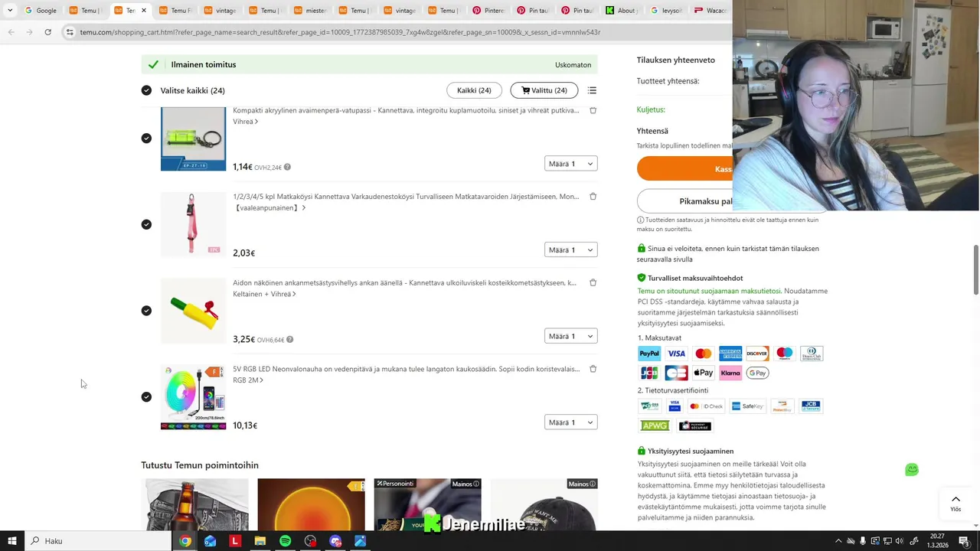Deselect the pink Matkaköysi item checkbox
Screen dimensions: 980x551
146,224
